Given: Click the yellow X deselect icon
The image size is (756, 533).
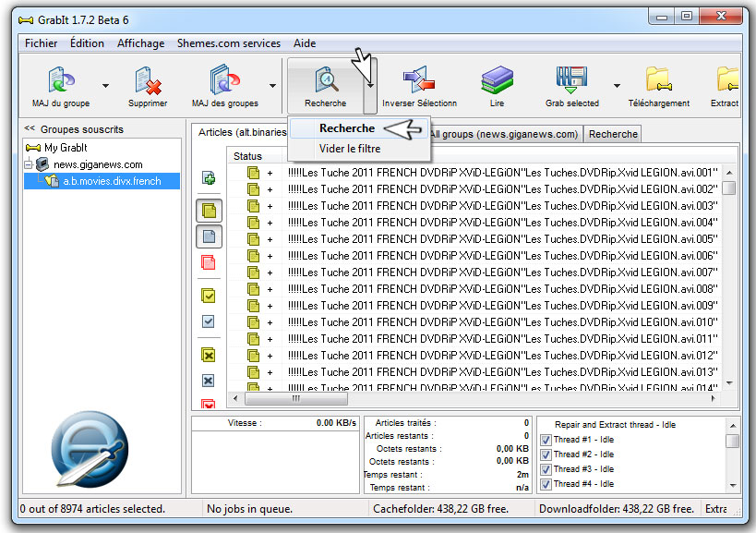Looking at the screenshot, I should pos(209,356).
